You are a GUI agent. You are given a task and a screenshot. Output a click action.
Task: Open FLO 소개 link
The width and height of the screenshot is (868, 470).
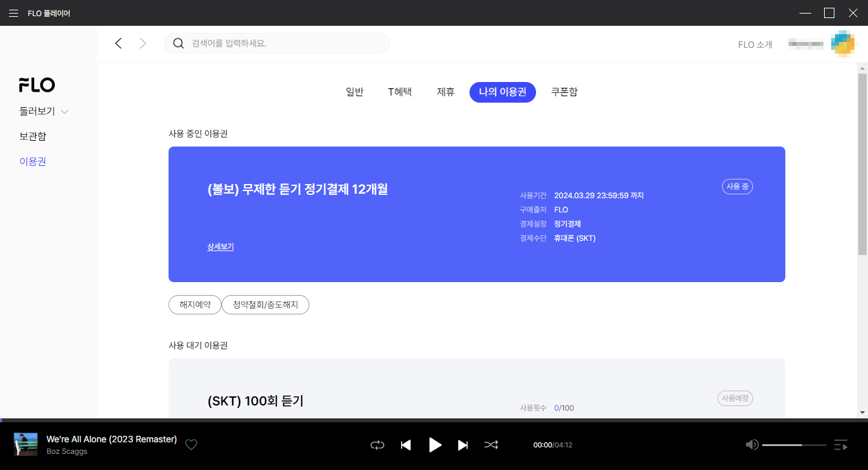click(x=755, y=45)
